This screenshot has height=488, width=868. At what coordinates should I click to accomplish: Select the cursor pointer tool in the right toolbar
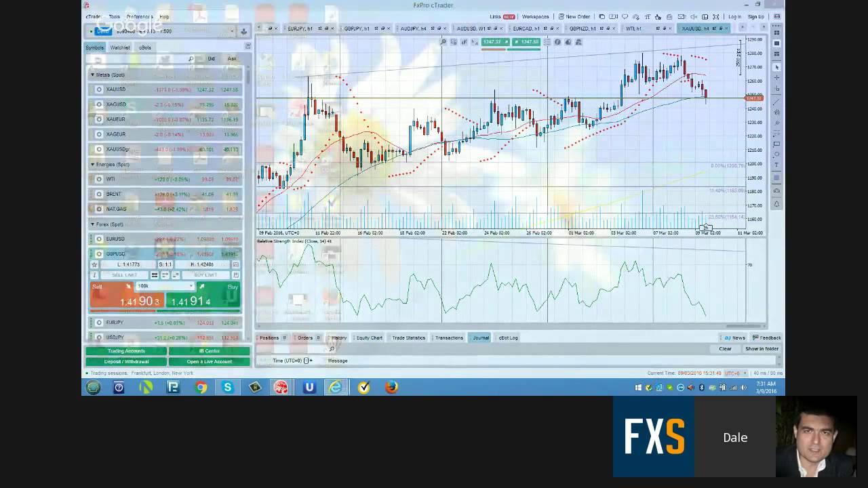(x=777, y=66)
